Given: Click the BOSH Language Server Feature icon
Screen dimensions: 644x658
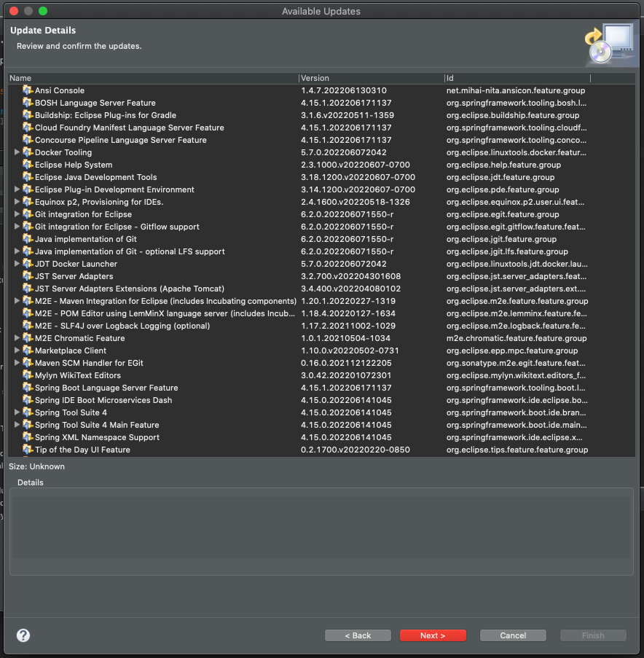Looking at the screenshot, I should coord(28,103).
